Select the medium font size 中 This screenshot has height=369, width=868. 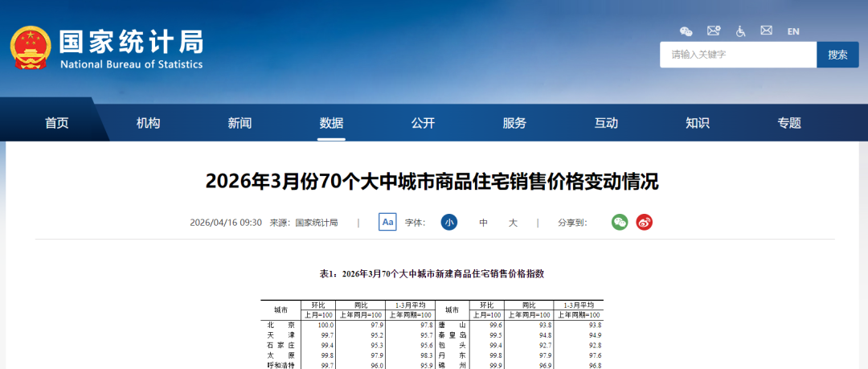click(x=483, y=223)
